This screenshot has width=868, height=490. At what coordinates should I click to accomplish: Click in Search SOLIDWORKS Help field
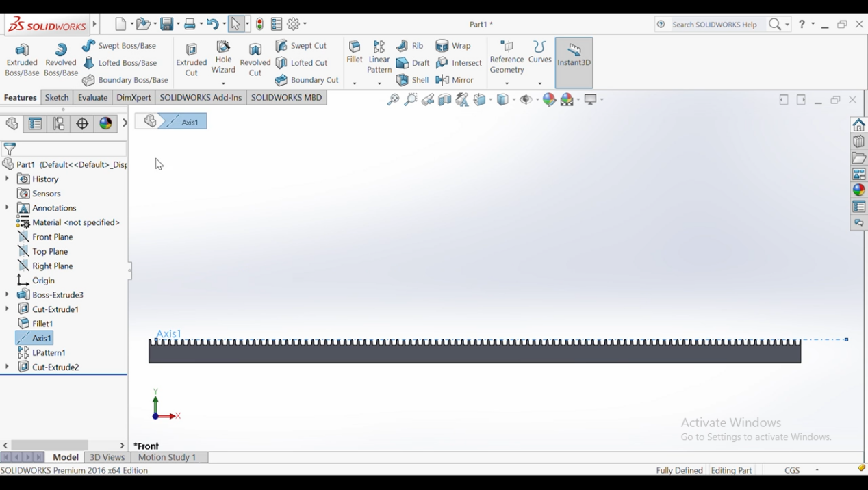(x=715, y=25)
